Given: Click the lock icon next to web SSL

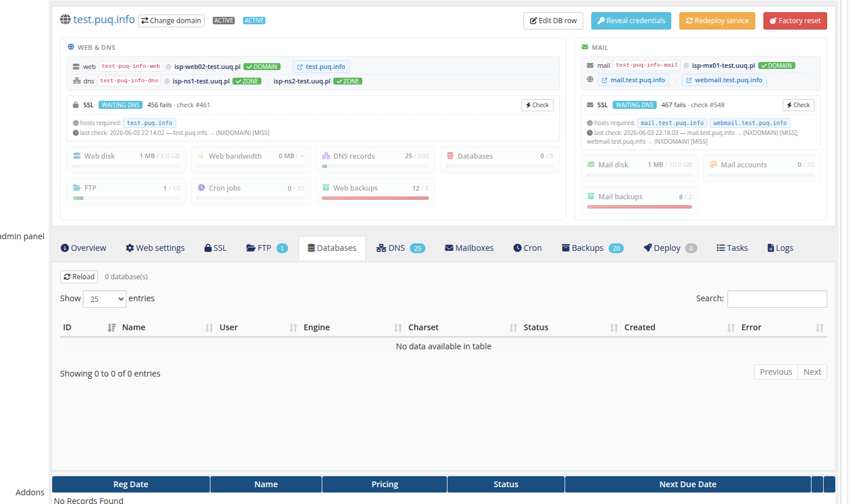Looking at the screenshot, I should point(76,105).
